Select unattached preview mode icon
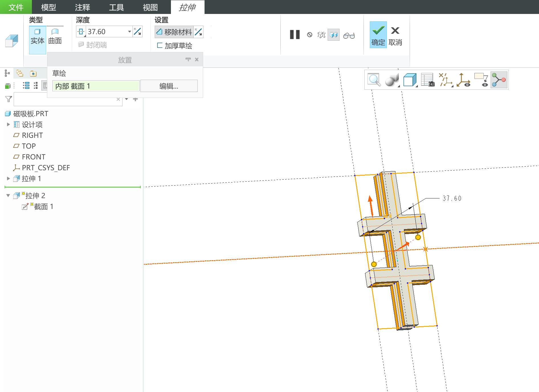This screenshot has width=539, height=392. coord(321,35)
